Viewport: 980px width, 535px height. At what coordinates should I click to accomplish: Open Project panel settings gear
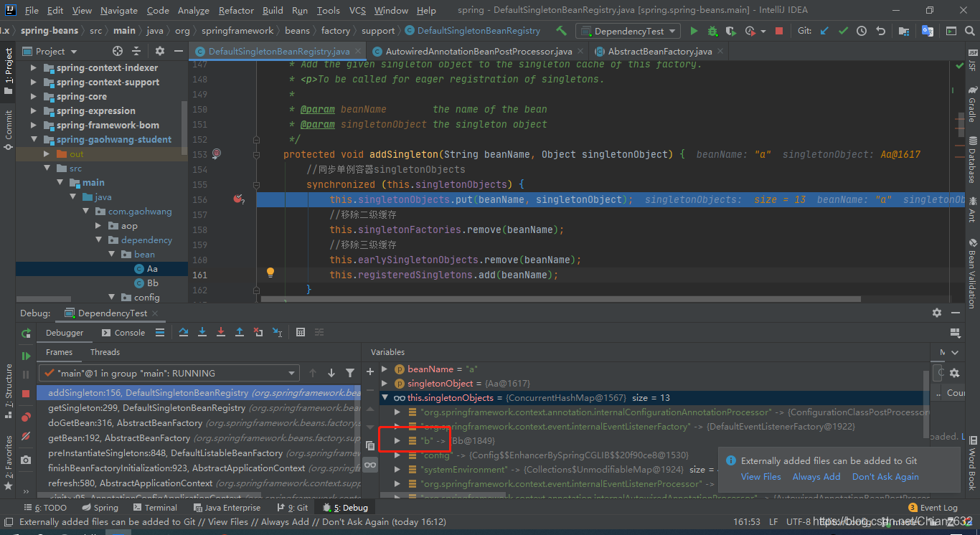(x=159, y=51)
